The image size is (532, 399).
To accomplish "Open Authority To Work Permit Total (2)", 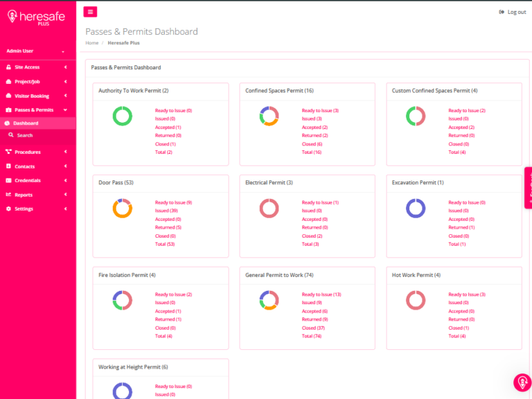I will point(163,152).
